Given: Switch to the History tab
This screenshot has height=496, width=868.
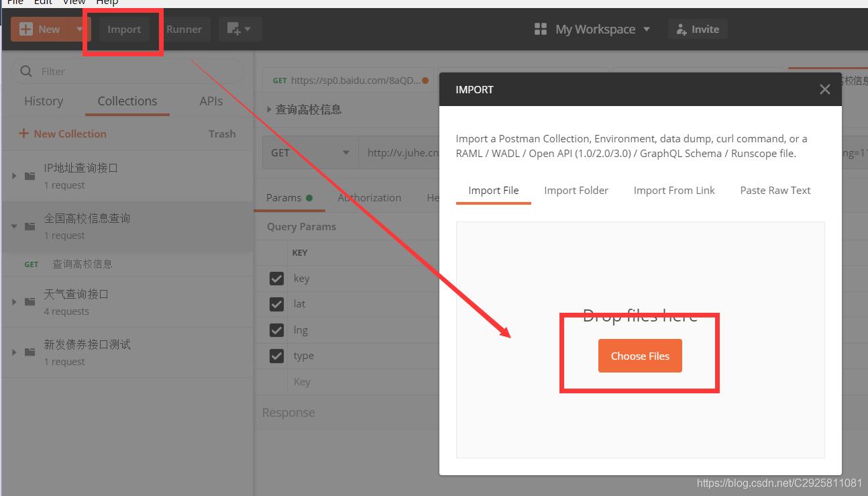Looking at the screenshot, I should pyautogui.click(x=44, y=101).
